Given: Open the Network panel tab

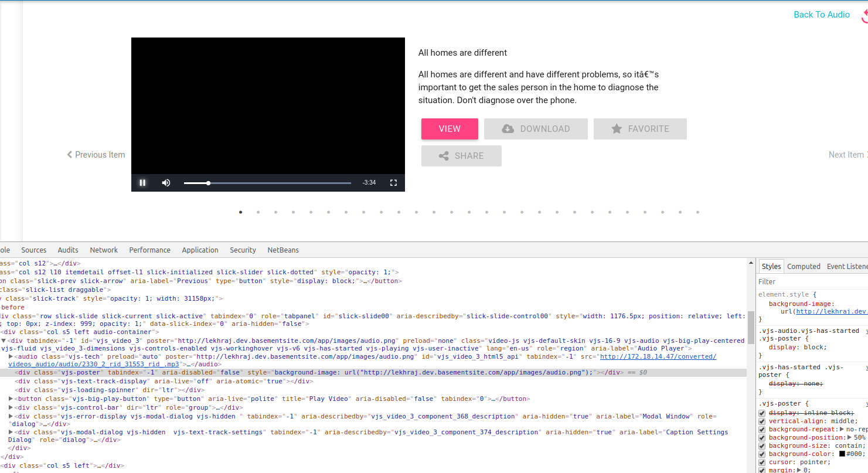Looking at the screenshot, I should click(104, 250).
